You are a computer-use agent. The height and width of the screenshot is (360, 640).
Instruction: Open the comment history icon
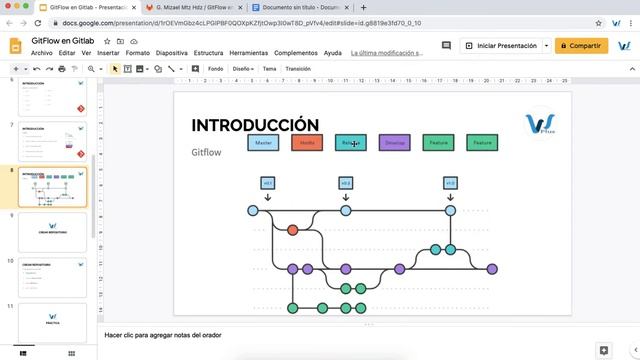coord(447,46)
